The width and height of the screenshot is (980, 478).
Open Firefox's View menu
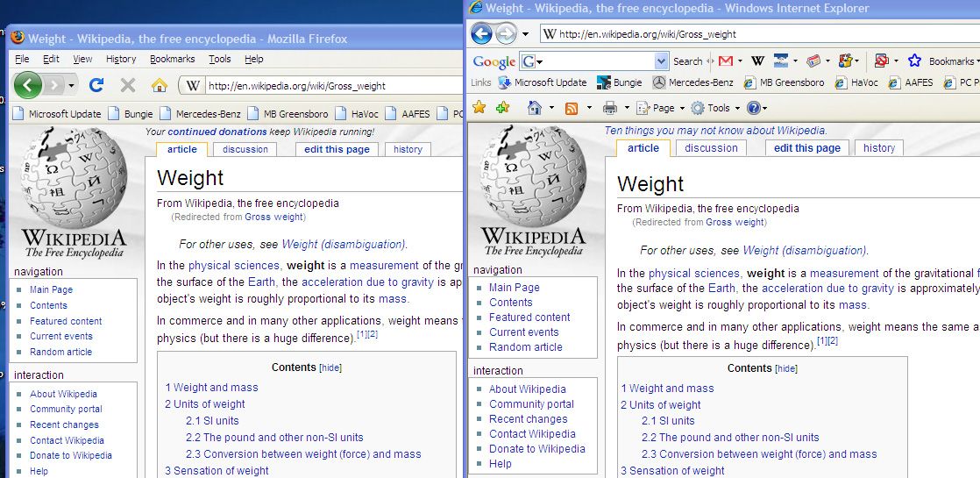[82, 59]
